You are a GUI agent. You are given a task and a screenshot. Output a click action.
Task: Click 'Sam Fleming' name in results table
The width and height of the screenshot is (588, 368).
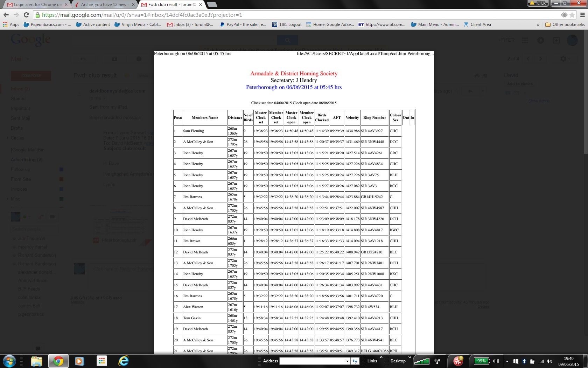click(194, 131)
